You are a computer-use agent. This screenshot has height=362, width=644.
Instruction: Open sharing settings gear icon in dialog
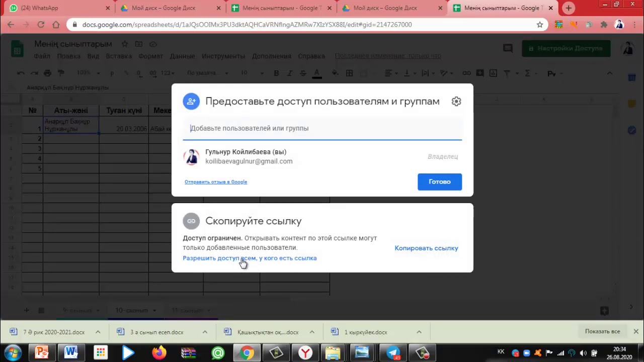click(x=456, y=101)
